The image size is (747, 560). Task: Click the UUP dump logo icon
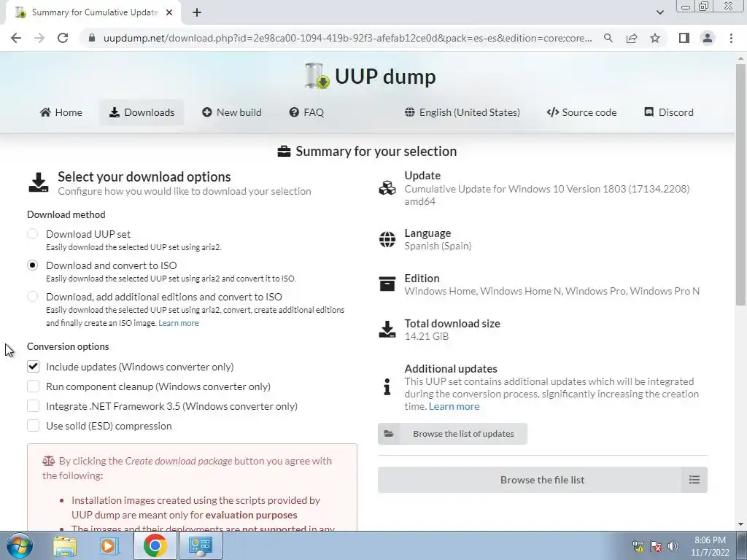tap(317, 76)
